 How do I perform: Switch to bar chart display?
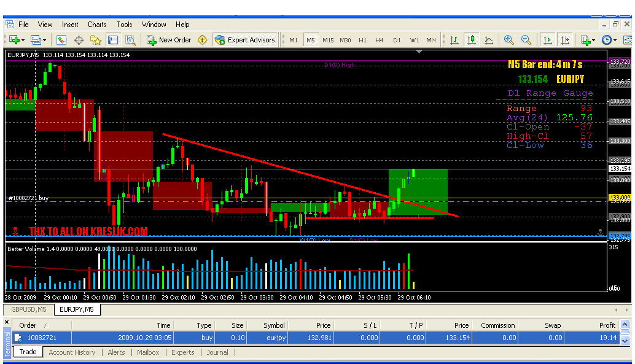point(454,40)
